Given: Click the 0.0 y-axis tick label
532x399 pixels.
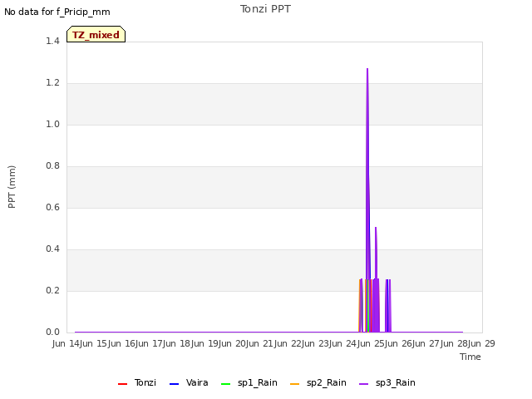Looking at the screenshot, I should 52,332.
